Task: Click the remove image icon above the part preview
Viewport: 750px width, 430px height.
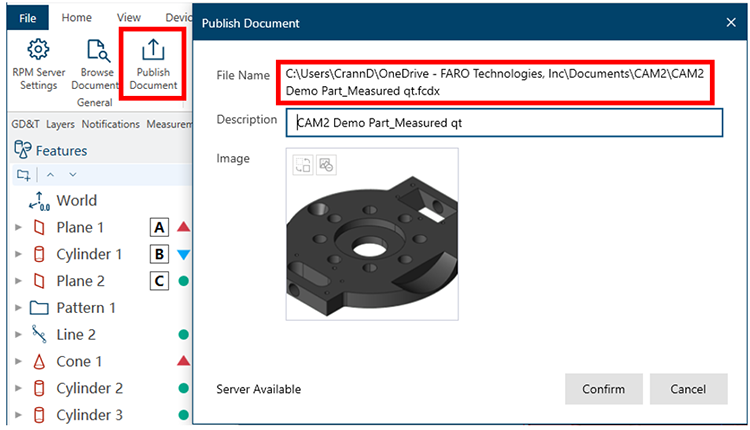Action: [326, 165]
